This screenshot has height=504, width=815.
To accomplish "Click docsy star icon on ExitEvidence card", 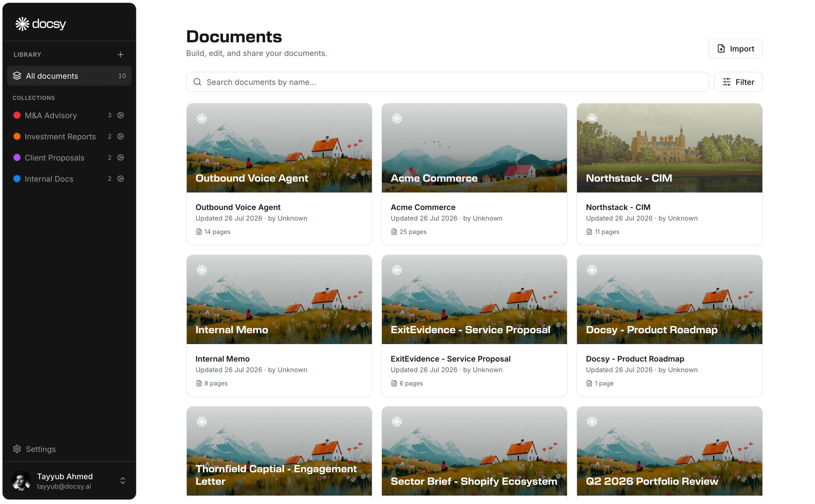I will point(397,270).
